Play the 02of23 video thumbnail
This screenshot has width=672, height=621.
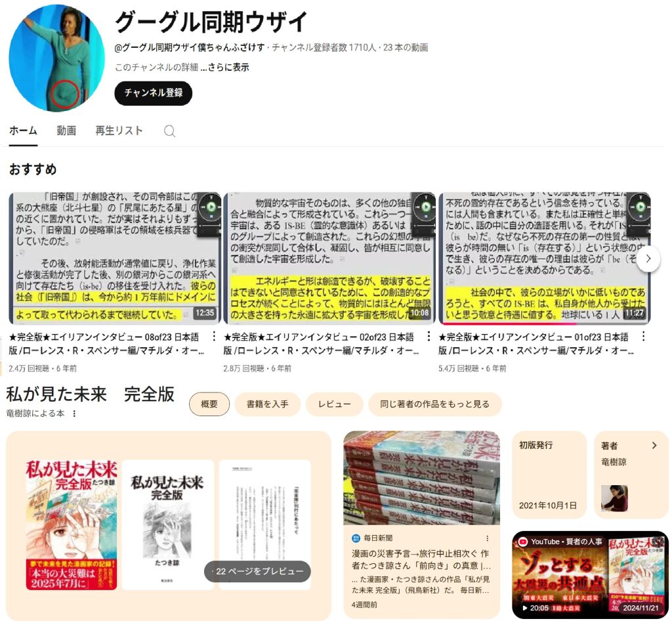pos(329,259)
